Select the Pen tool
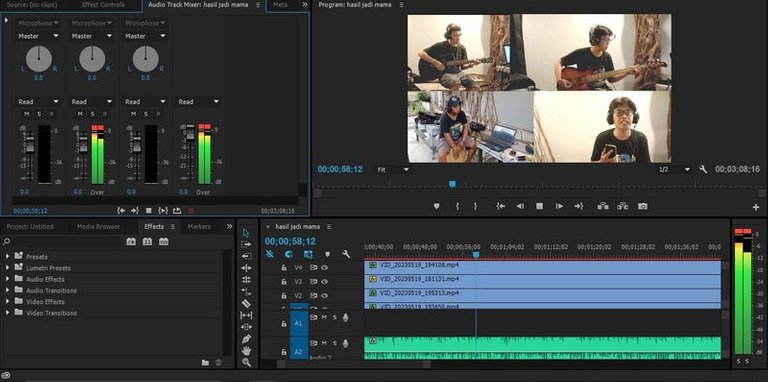 [246, 338]
